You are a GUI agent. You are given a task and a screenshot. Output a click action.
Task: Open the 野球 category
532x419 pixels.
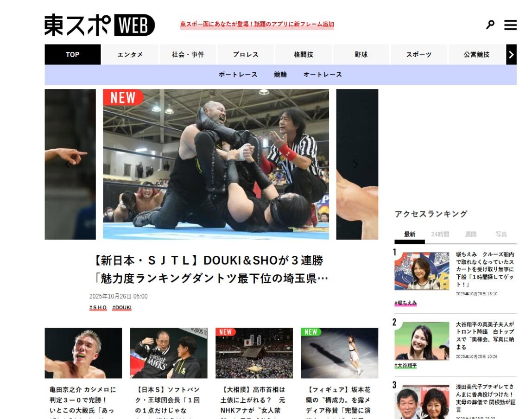pos(361,55)
